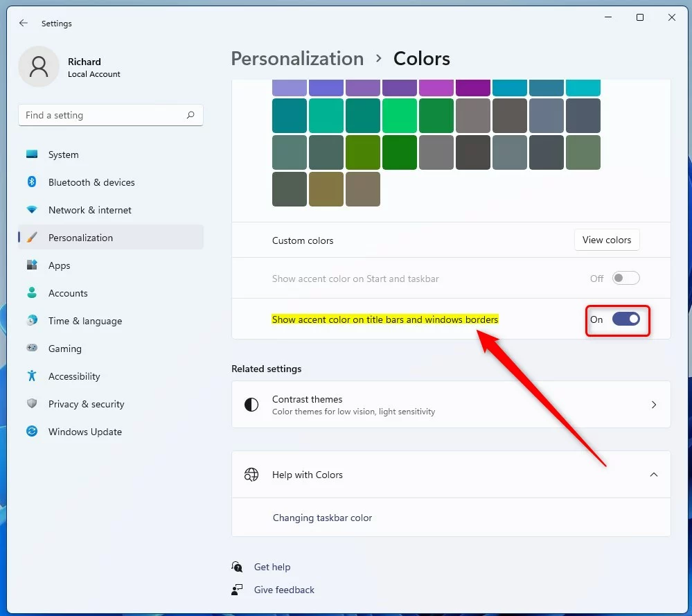Viewport: 692px width, 616px height.
Task: Click the System monitor icon
Action: 32,154
